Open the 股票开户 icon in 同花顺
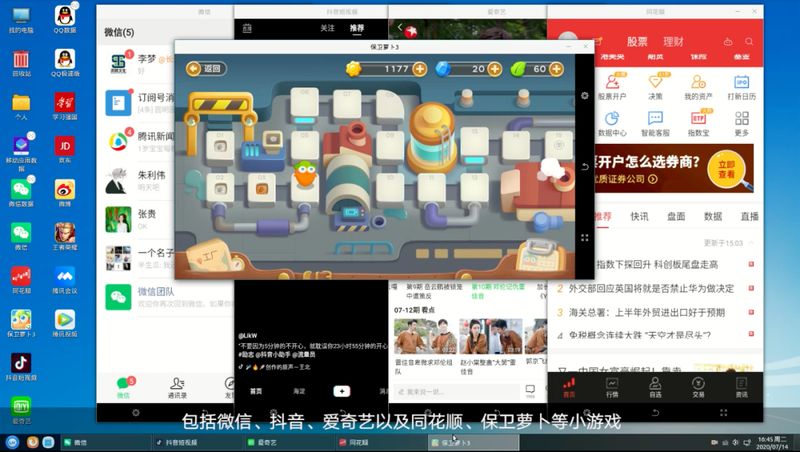Viewport: 800px width, 452px height. pos(612,84)
